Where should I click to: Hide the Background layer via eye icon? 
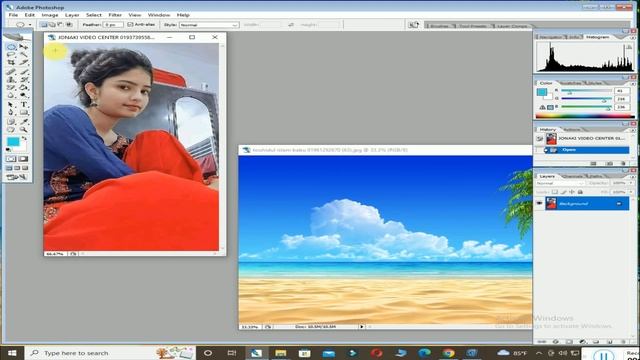click(x=539, y=203)
